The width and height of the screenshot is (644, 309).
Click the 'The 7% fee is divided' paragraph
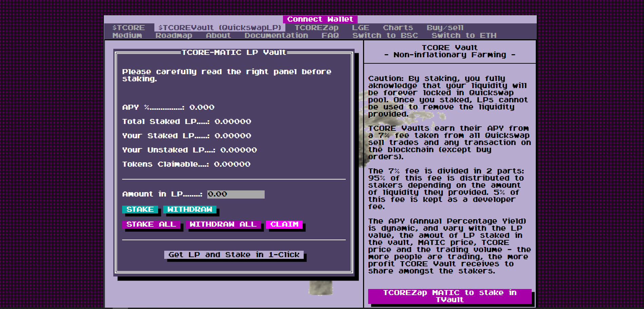click(x=446, y=189)
